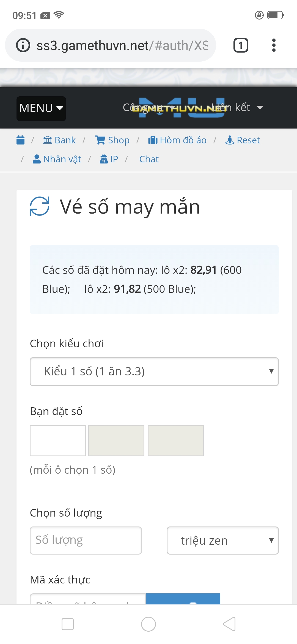Viewport: 297px width, 644px height.
Task: Go to Hòm đồ ảo inventory
Action: tap(177, 140)
